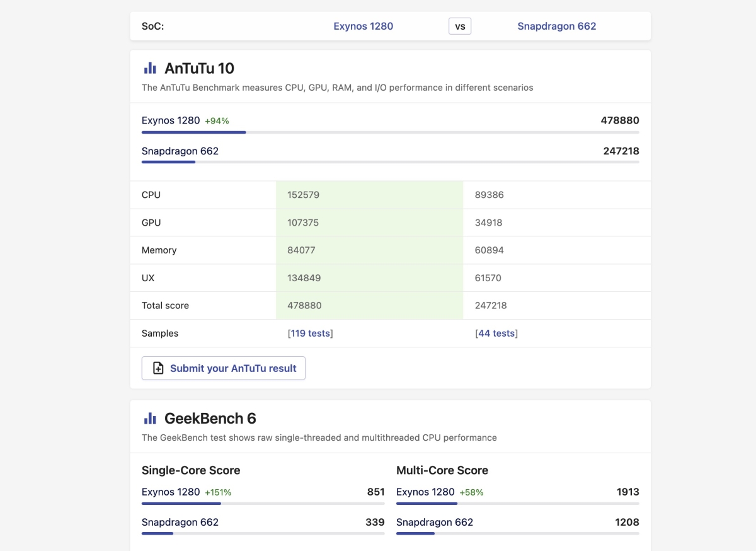Image resolution: width=756 pixels, height=551 pixels.
Task: Click the AnTuTu progress bar for Exynos 1280
Action: click(391, 132)
